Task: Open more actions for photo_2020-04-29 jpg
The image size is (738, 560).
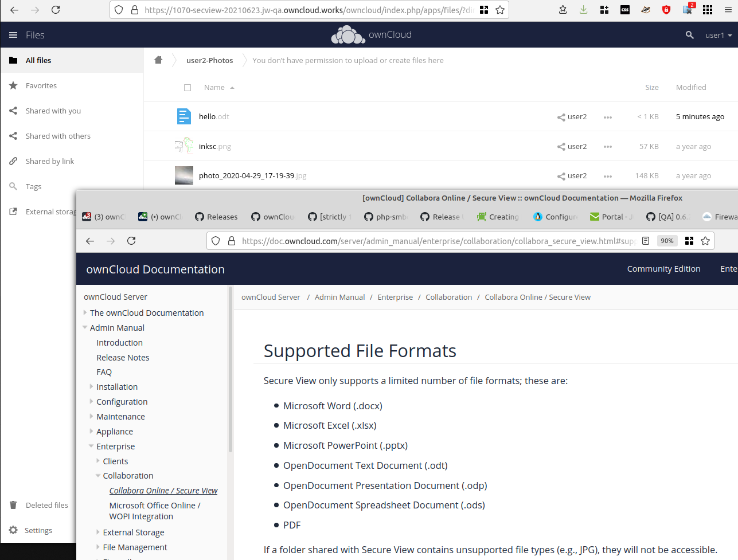Action: 608,176
